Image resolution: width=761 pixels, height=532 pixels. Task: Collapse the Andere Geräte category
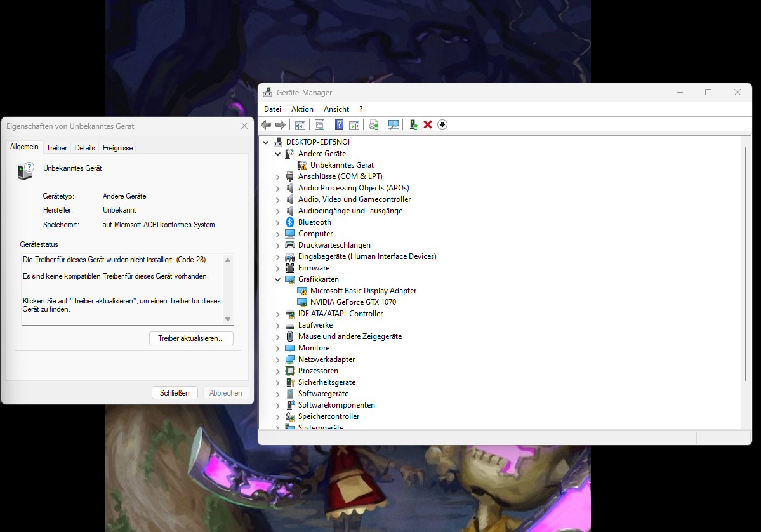tap(277, 154)
